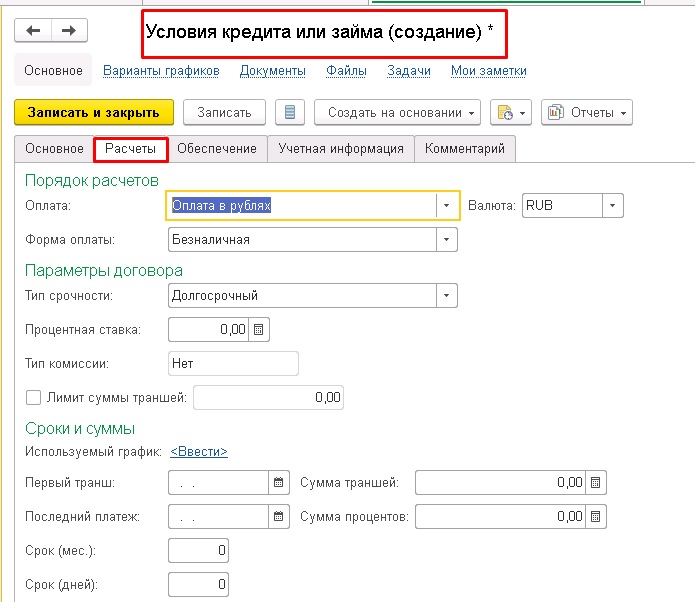695x602 pixels.
Task: Open the Задачи link
Action: [409, 71]
